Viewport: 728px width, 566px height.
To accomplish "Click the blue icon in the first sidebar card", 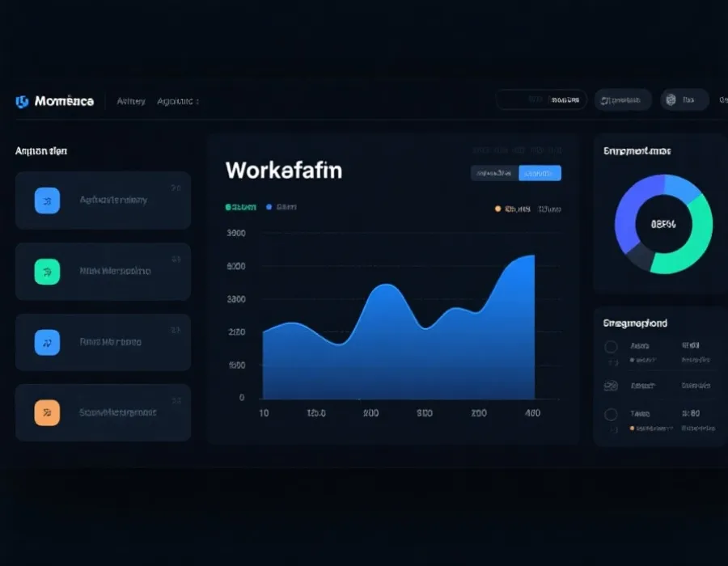I will [x=47, y=200].
